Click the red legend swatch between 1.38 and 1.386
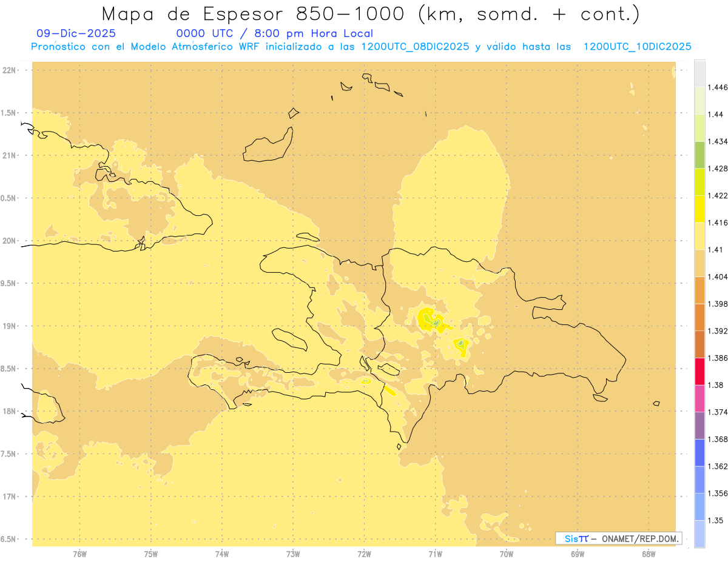Viewport: 728px width, 562px height. pos(699,372)
